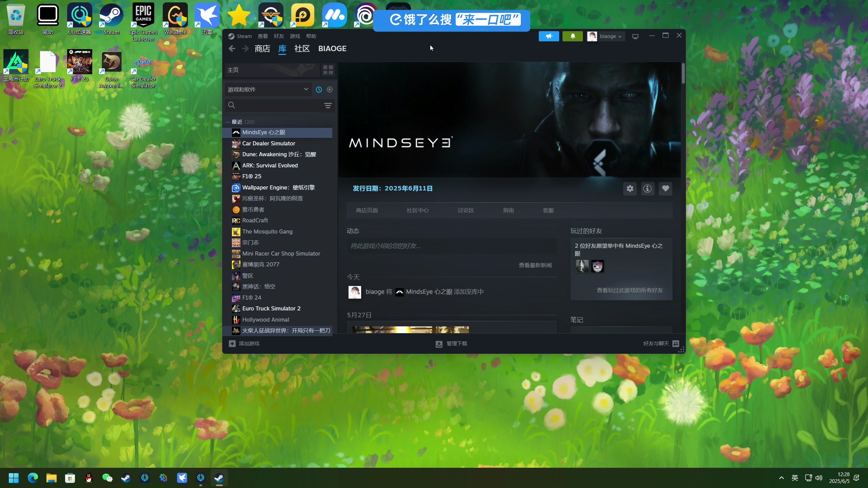This screenshot has height=488, width=868.
Task: Go to the 社区 page
Action: pyautogui.click(x=302, y=49)
